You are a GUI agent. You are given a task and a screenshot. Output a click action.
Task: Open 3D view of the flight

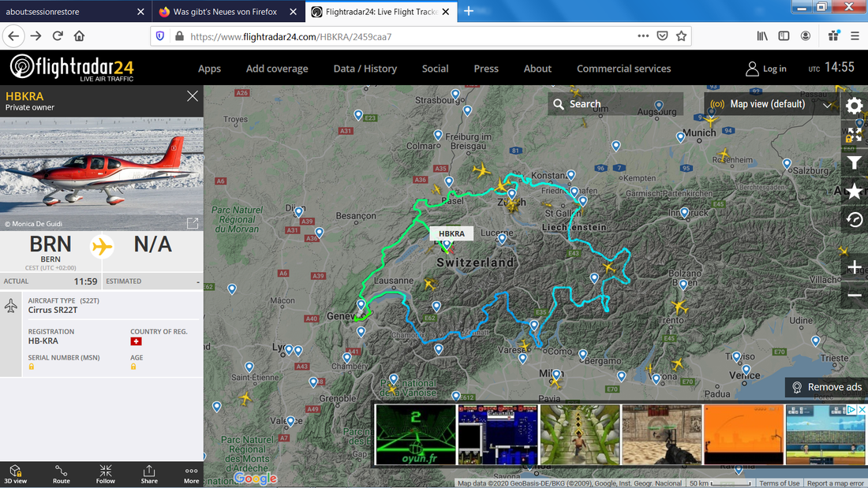click(16, 475)
